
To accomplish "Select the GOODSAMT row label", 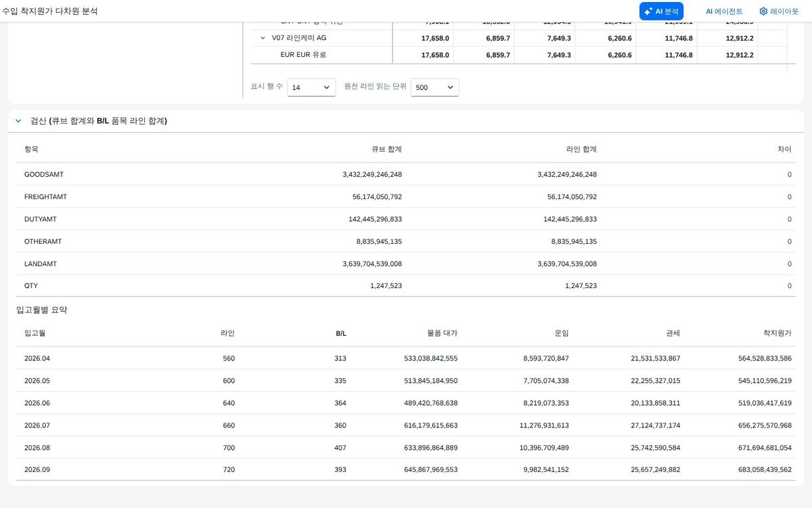I will tap(44, 174).
